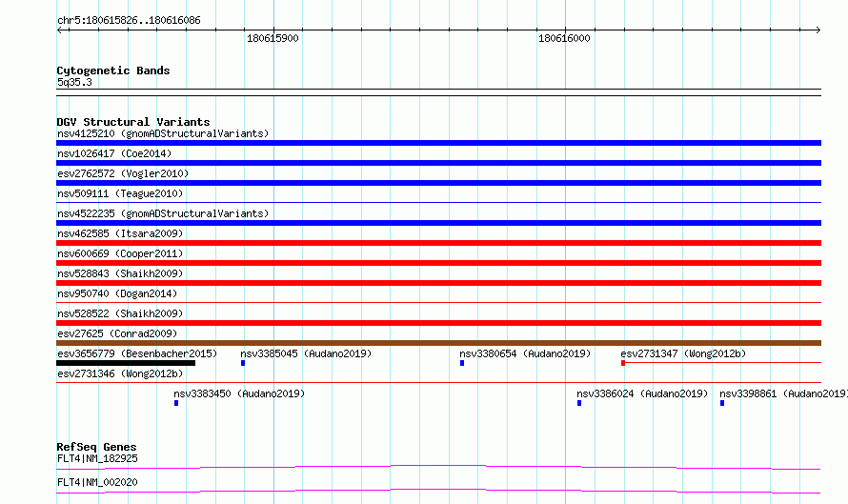Open variant esv3656779 (Besenbacher2015)
The height and width of the screenshot is (504, 848).
click(x=137, y=353)
